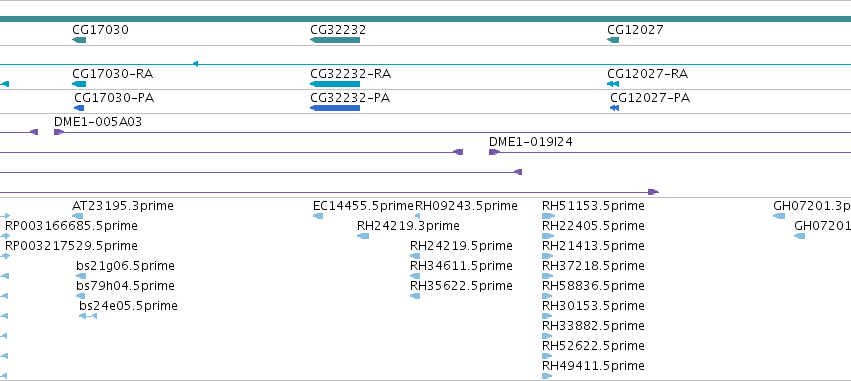The width and height of the screenshot is (851, 381).
Task: Click the teal chromosome bar at top
Action: click(426, 19)
